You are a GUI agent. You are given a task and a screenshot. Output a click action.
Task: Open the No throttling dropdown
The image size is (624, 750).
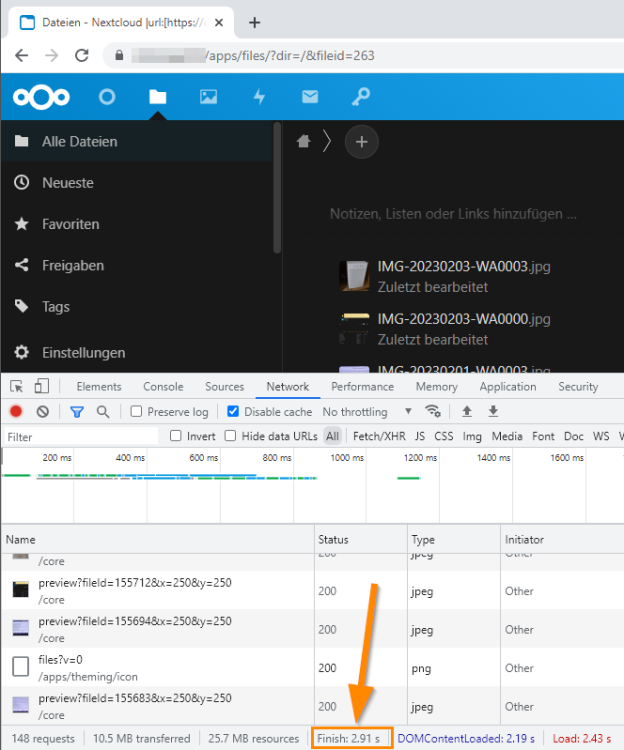(367, 411)
